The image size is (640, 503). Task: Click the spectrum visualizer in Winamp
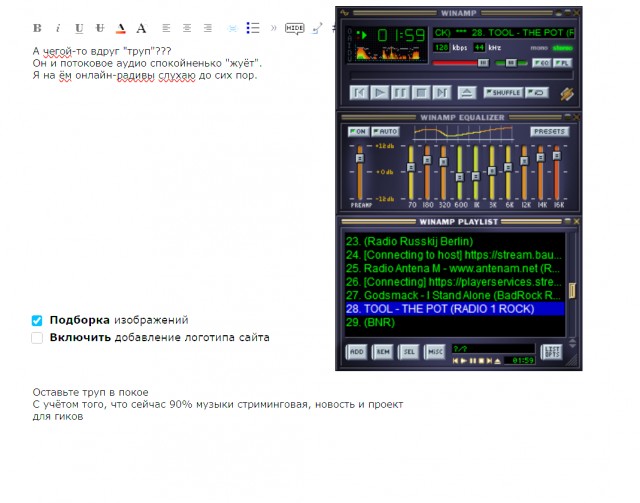[x=388, y=53]
